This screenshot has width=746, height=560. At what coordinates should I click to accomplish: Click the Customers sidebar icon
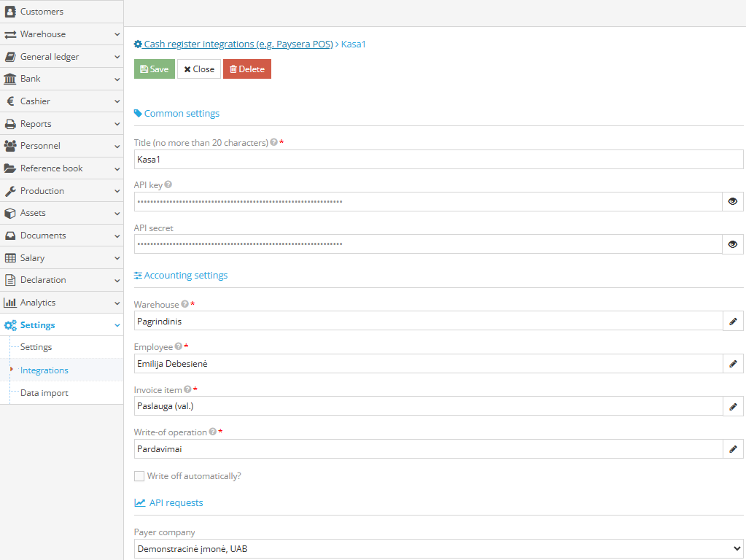(x=10, y=11)
